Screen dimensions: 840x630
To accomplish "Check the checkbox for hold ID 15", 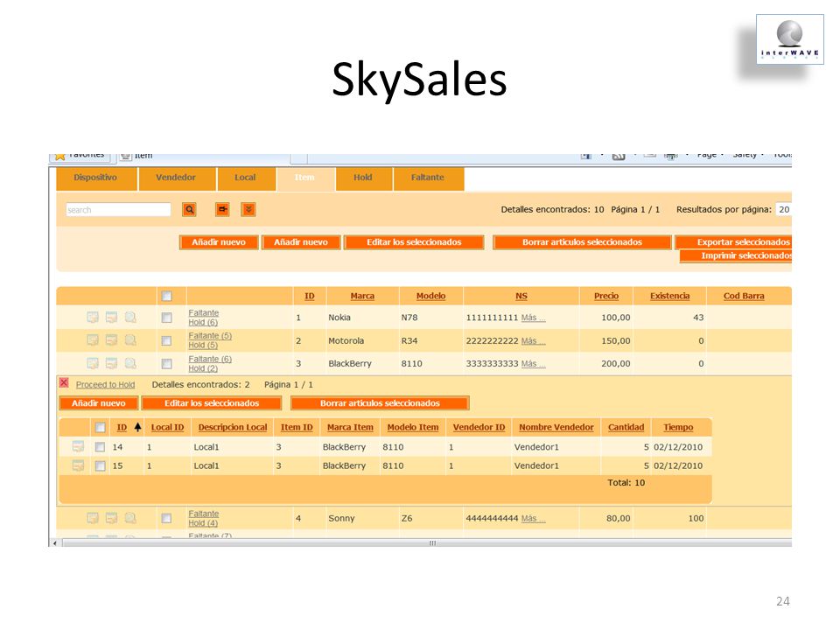I will 100,465.
